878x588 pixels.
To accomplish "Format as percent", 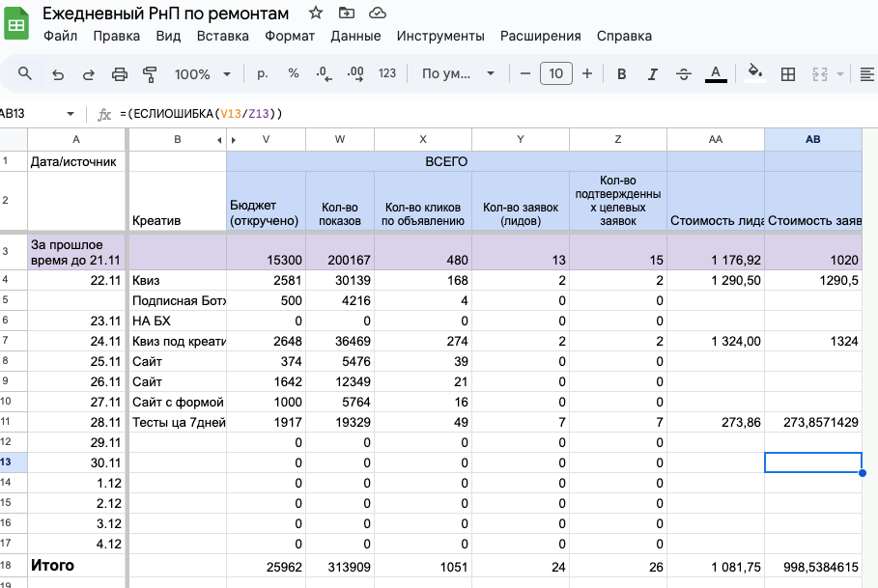I will coord(294,73).
